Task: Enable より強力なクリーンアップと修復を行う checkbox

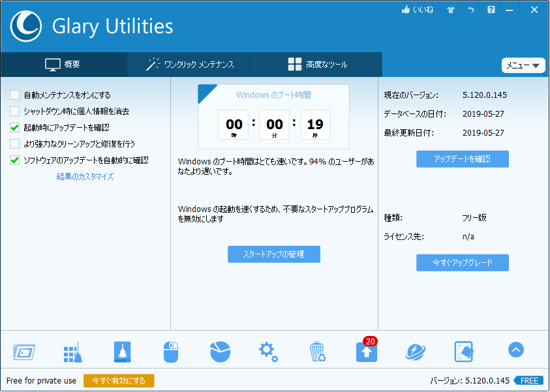Action: (x=14, y=143)
